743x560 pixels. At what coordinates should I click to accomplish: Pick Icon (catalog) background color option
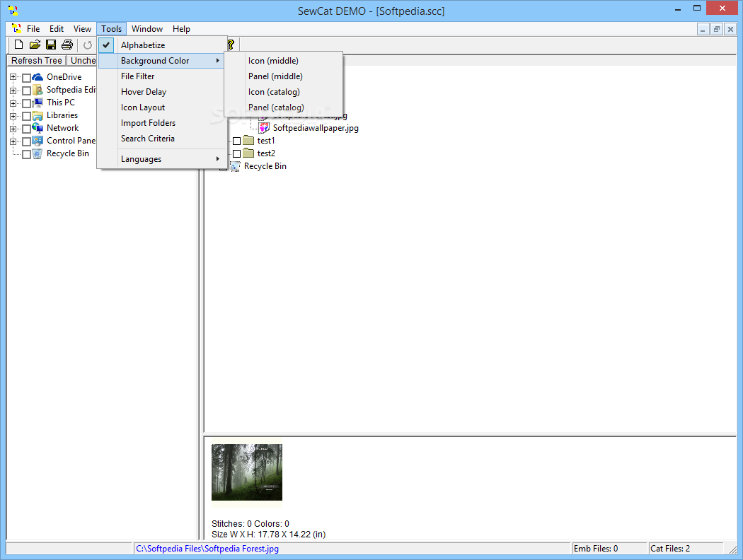(x=283, y=92)
